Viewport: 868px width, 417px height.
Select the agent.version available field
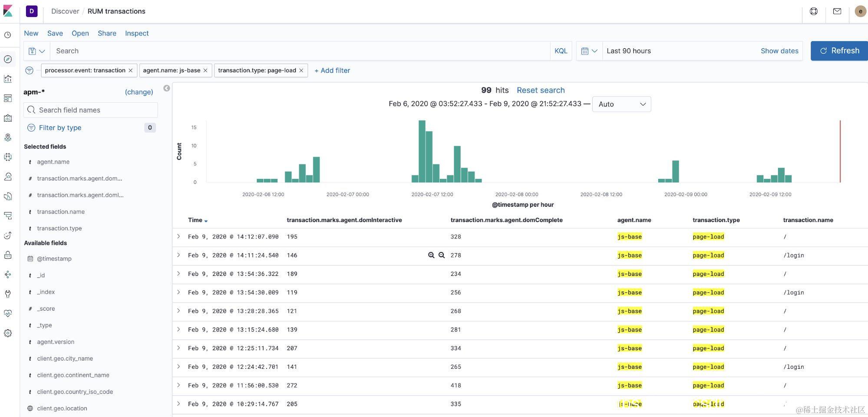56,342
